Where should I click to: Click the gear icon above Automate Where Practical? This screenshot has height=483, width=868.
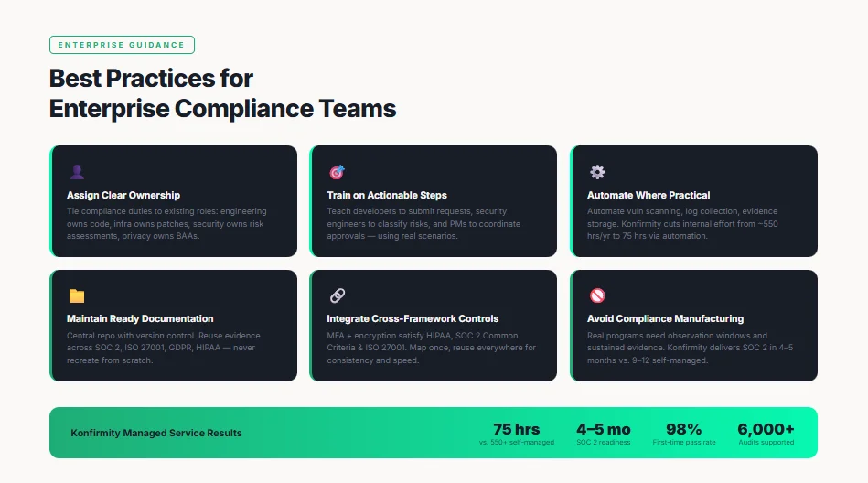[596, 172]
